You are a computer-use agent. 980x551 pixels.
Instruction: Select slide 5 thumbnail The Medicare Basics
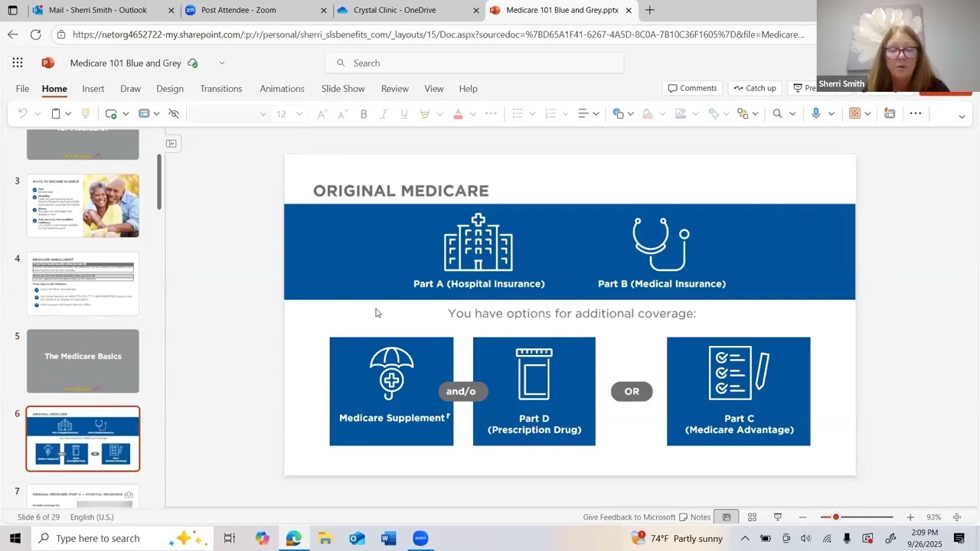point(83,361)
